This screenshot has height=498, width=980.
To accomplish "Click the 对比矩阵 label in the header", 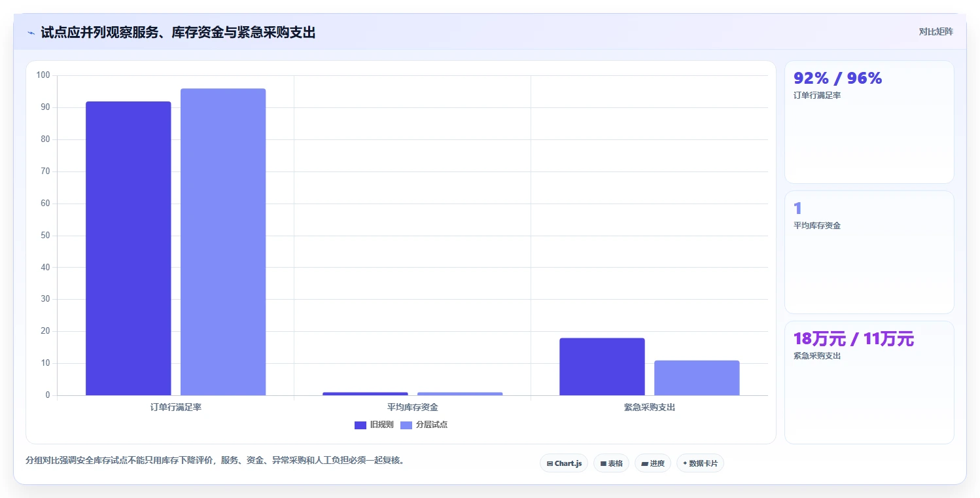I will click(x=936, y=31).
